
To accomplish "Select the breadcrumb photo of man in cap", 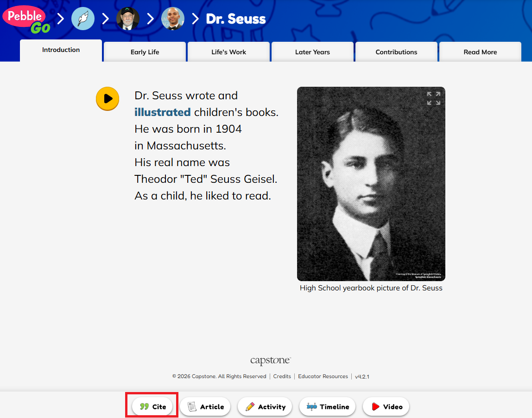I will 128,19.
